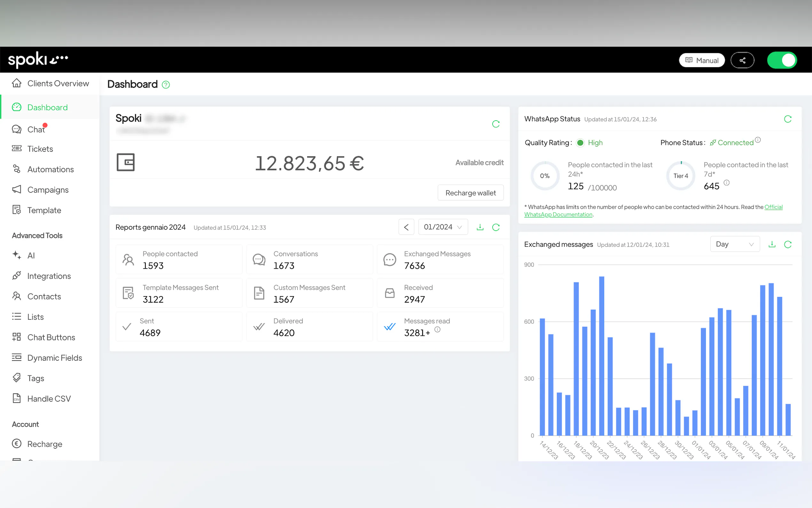Download the January reports
Image resolution: width=812 pixels, height=508 pixels.
[480, 227]
